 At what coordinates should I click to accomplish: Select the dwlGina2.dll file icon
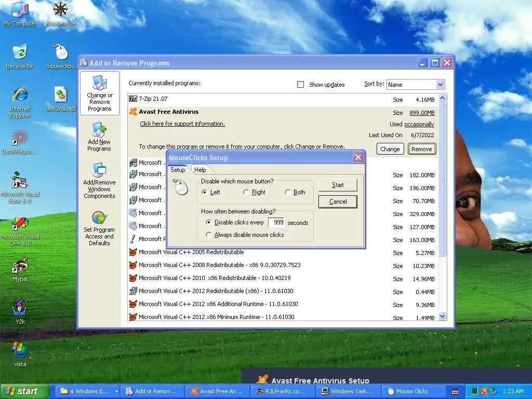pyautogui.click(x=60, y=99)
